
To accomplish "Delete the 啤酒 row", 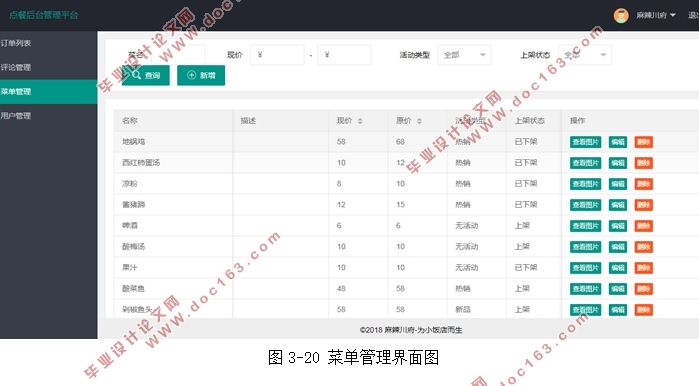I will pos(644,226).
